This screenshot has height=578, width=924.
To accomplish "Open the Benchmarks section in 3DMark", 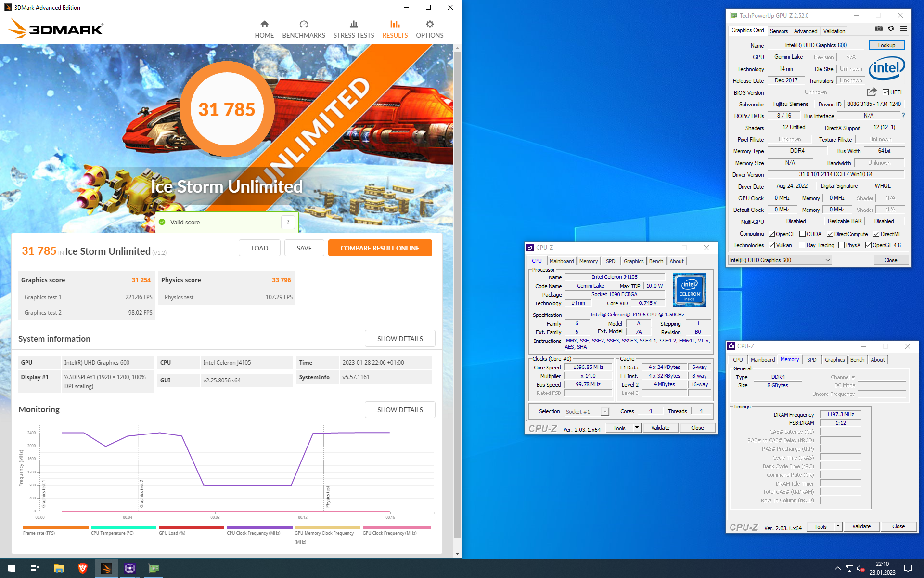I will (x=304, y=29).
